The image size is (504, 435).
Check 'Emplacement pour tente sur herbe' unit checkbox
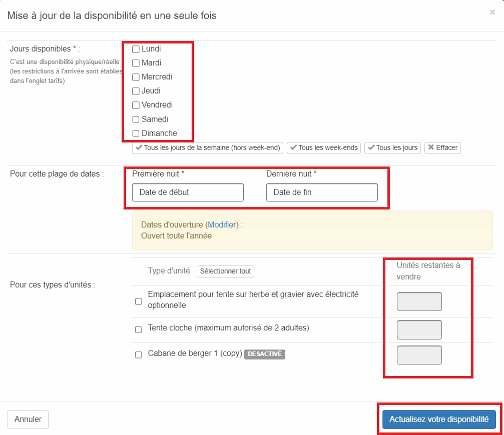pos(139,301)
